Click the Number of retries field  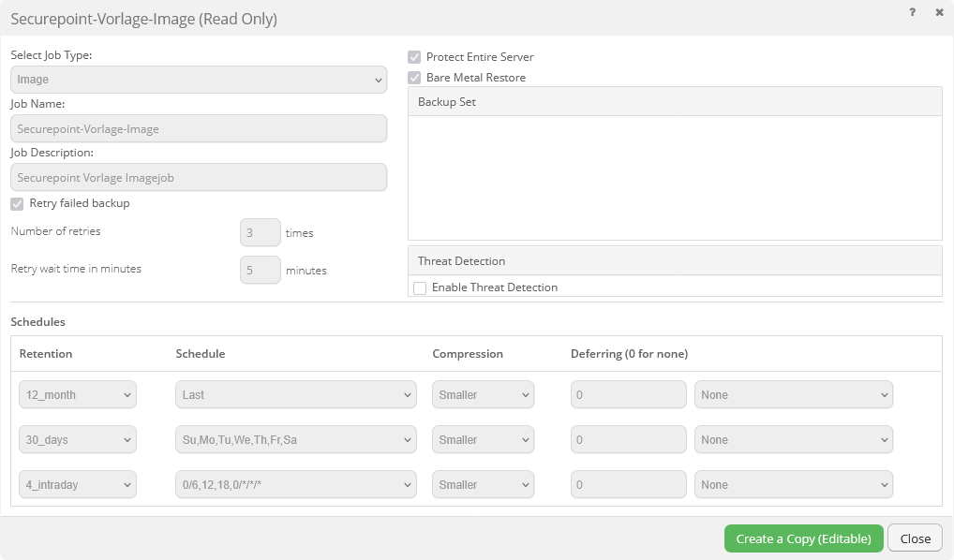(x=261, y=232)
